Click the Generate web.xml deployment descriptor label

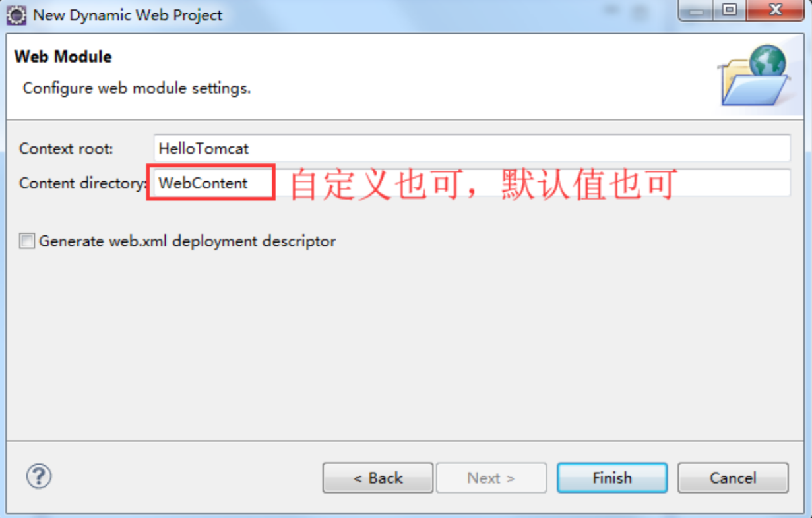(187, 241)
